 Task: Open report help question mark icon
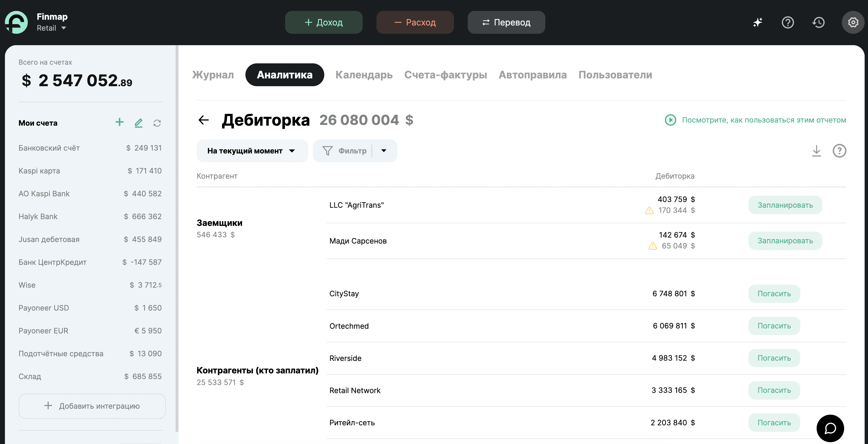click(839, 151)
